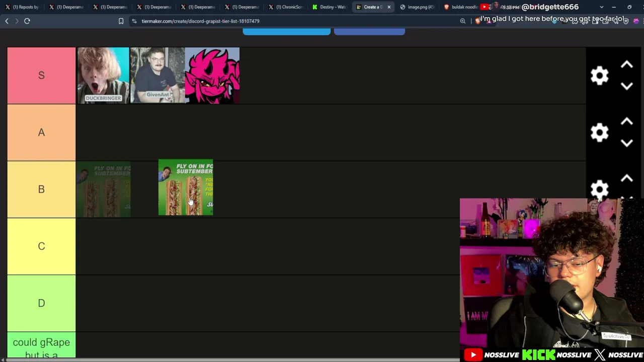This screenshot has height=362, width=644.
Task: Select the DUCKBRINGER image in S tier
Action: tap(103, 75)
